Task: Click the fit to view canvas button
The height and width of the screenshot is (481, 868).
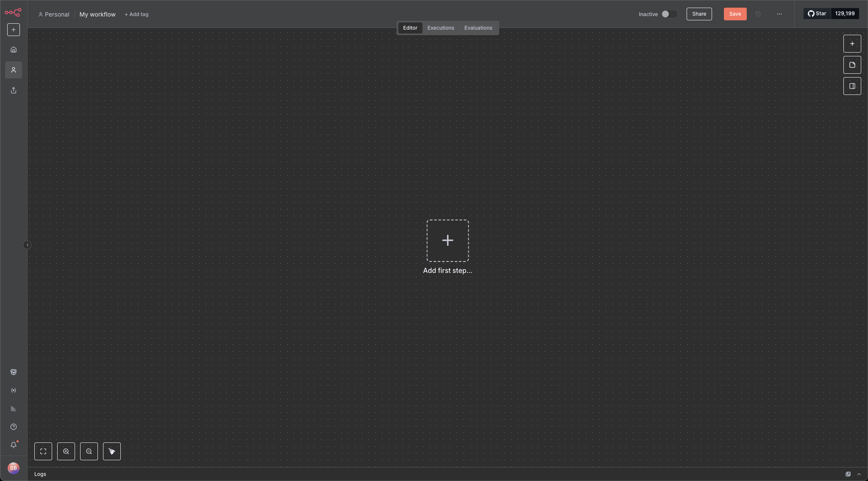Action: tap(43, 451)
